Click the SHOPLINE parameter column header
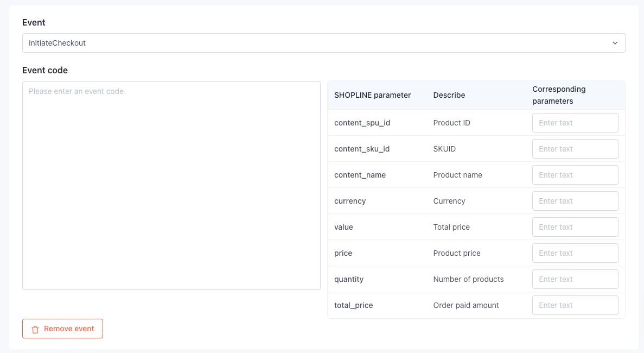 coord(372,95)
